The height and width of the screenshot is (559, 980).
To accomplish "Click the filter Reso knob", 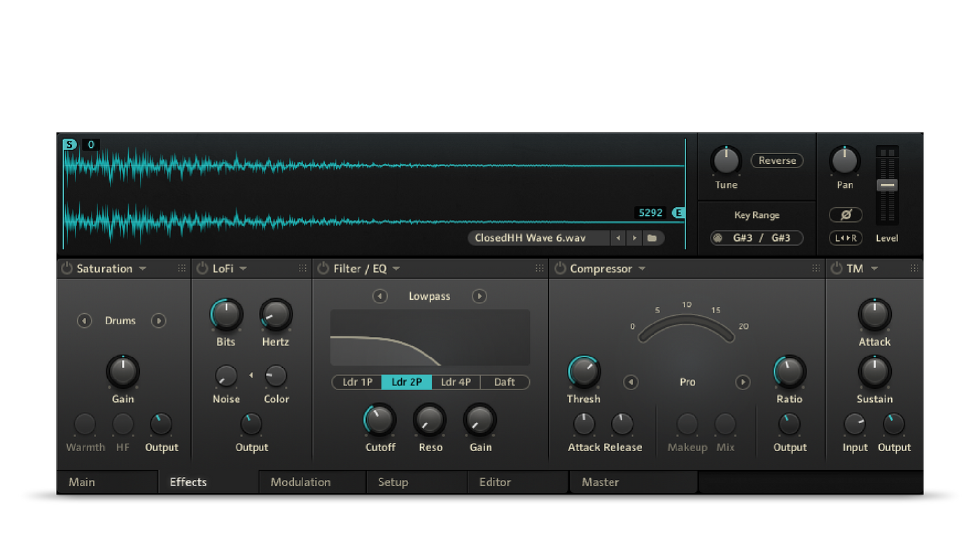I will click(x=430, y=420).
